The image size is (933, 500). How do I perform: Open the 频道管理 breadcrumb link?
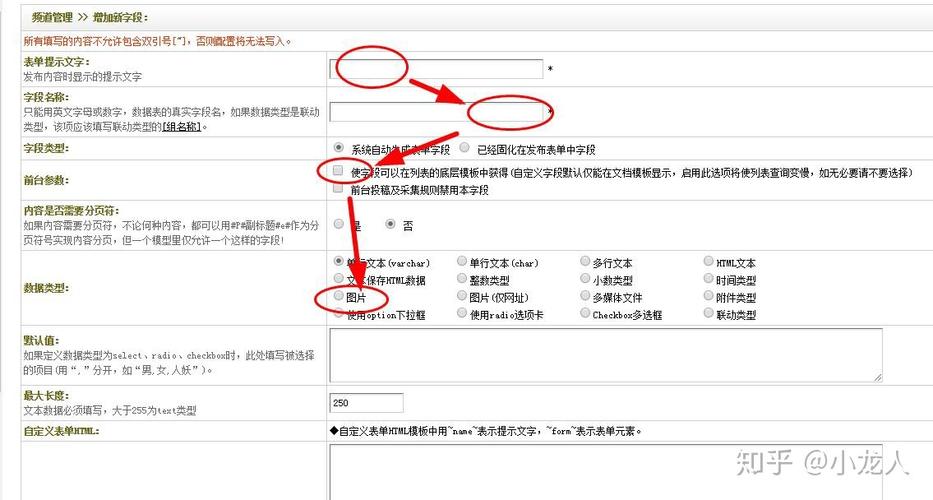click(52, 17)
